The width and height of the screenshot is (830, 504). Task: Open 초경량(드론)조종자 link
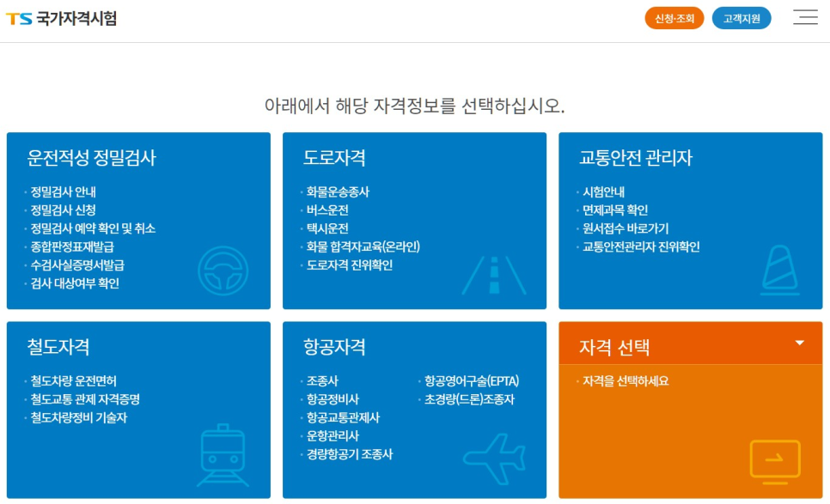(469, 399)
